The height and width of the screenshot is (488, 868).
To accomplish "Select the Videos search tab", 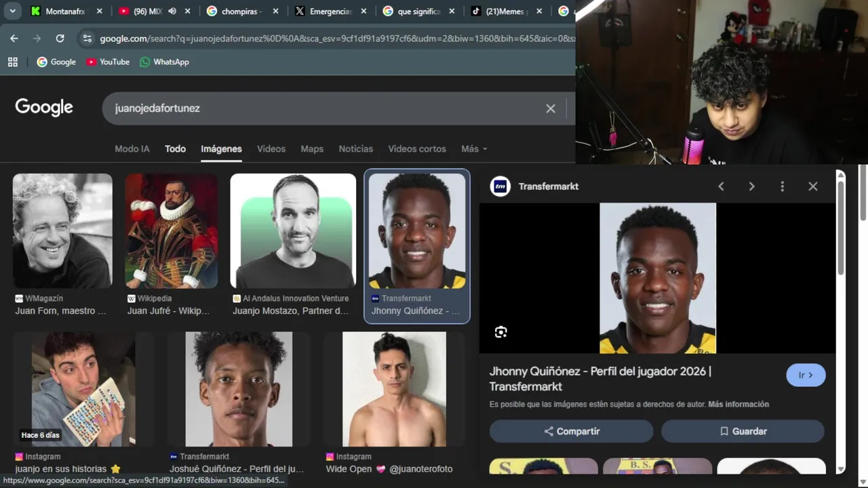I will pos(271,148).
